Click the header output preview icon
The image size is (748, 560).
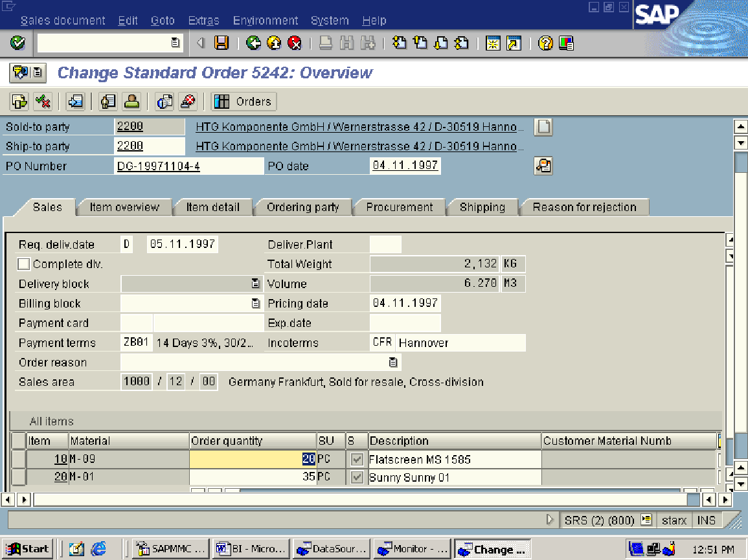click(164, 101)
